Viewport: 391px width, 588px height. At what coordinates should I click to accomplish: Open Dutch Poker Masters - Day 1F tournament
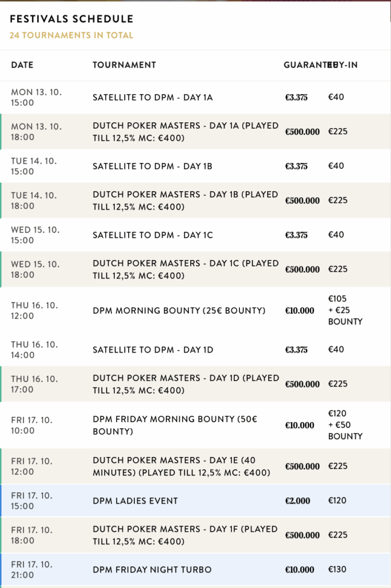point(185,535)
